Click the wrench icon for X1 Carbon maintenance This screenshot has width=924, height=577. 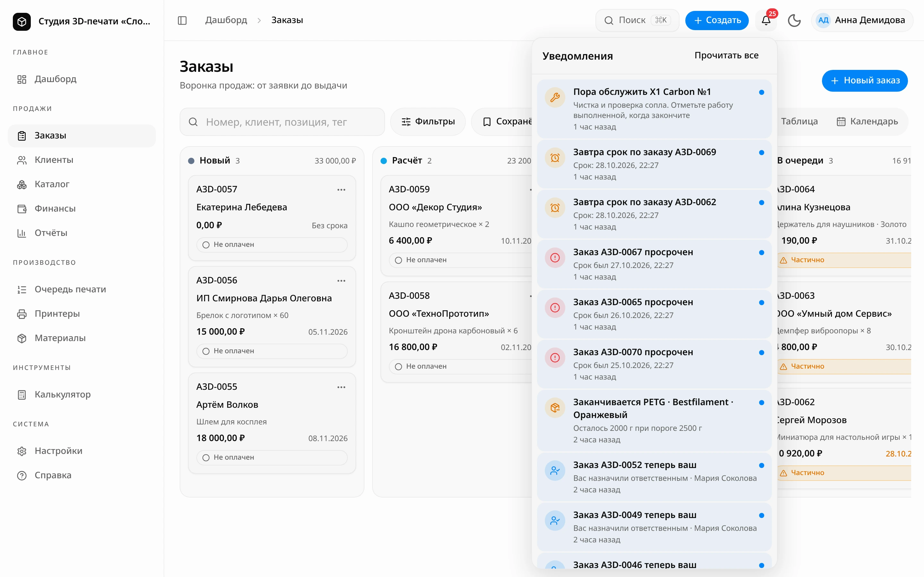click(555, 98)
